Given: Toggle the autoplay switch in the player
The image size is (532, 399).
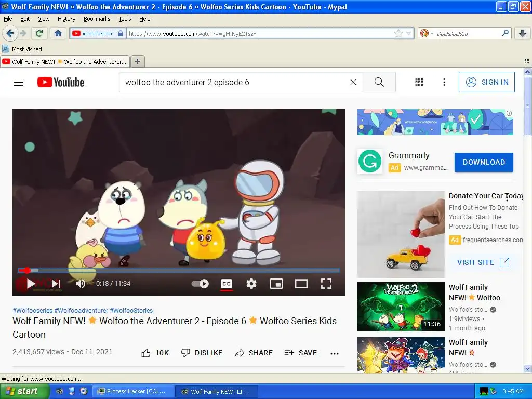Looking at the screenshot, I should pyautogui.click(x=200, y=284).
